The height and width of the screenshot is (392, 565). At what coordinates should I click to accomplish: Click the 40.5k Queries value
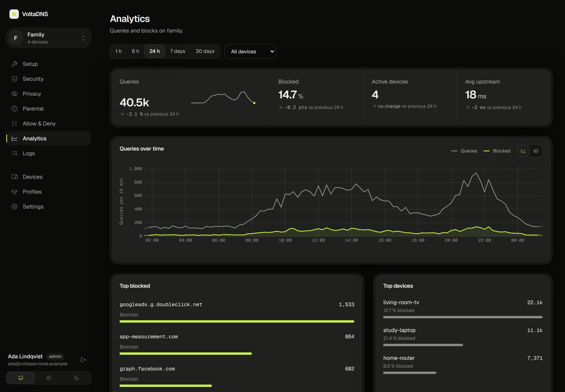(x=134, y=103)
